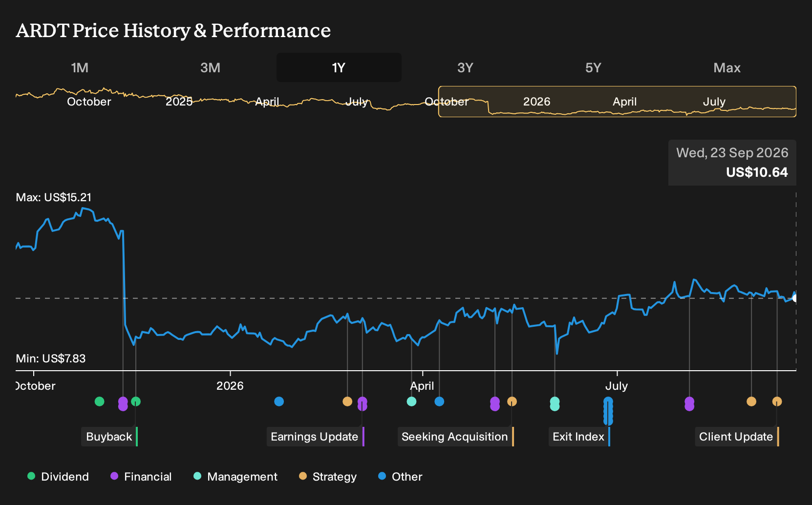The width and height of the screenshot is (812, 505).
Task: Click the Exit Index event label
Action: pos(579,437)
